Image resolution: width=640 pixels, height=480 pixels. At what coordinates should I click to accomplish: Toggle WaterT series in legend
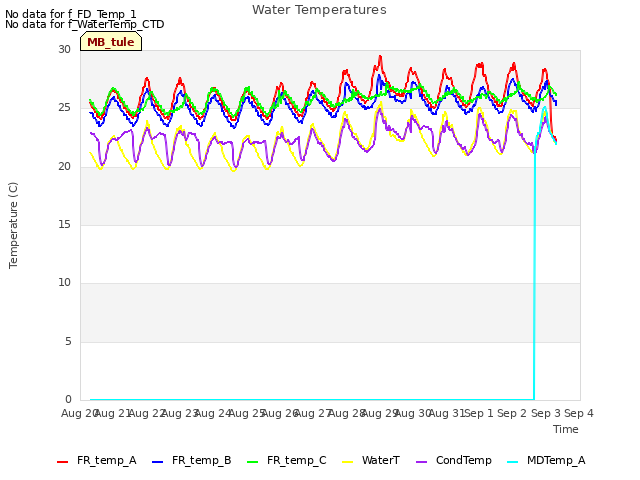click(x=371, y=460)
